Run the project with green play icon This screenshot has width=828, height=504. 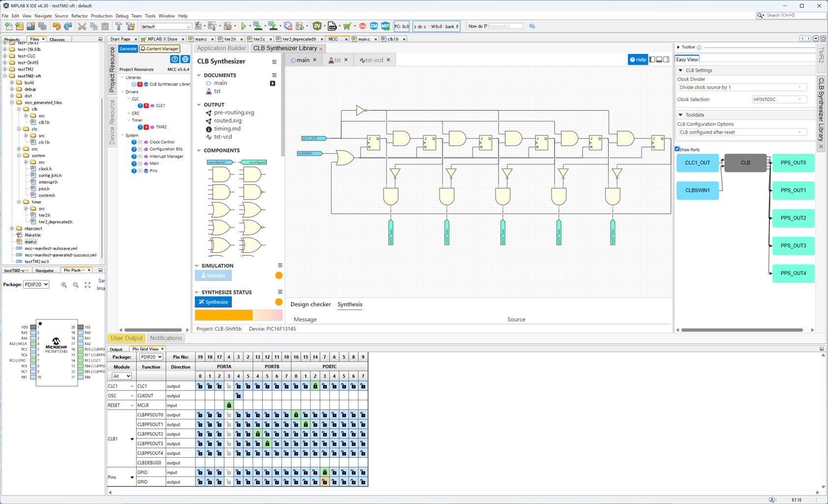point(243,26)
